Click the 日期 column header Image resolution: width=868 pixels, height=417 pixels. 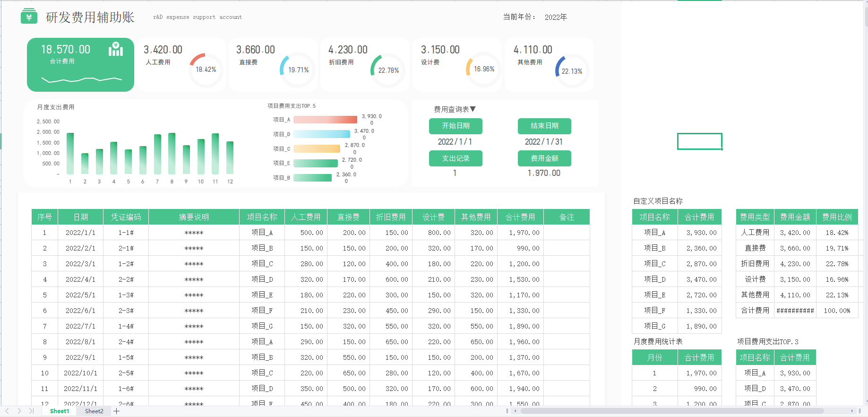click(x=80, y=217)
